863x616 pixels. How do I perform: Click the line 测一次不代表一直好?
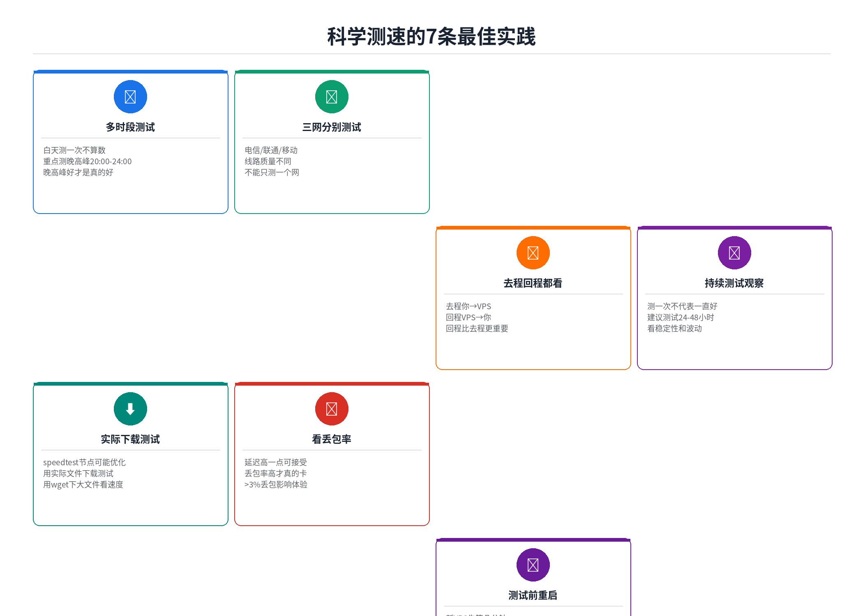tap(682, 306)
